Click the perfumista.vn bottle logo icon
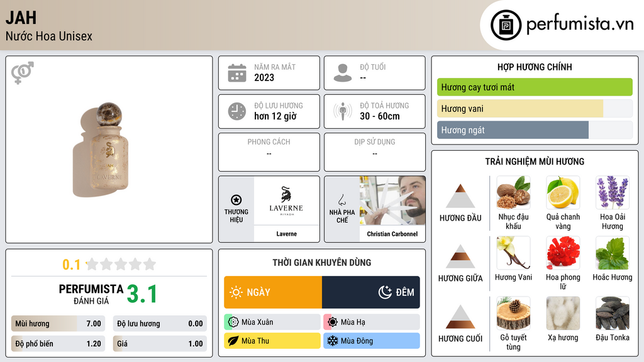The image size is (644, 362). point(506,25)
